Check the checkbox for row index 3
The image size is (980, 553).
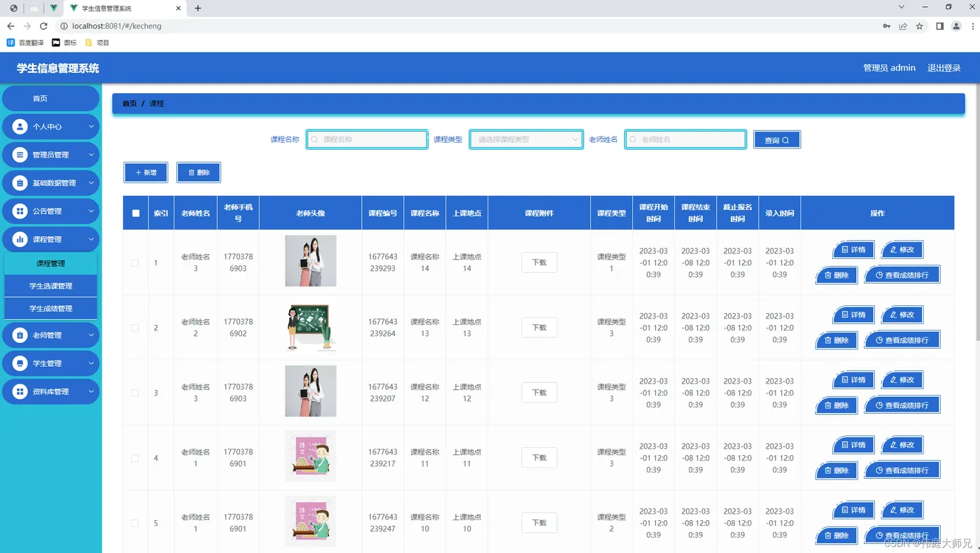click(135, 393)
